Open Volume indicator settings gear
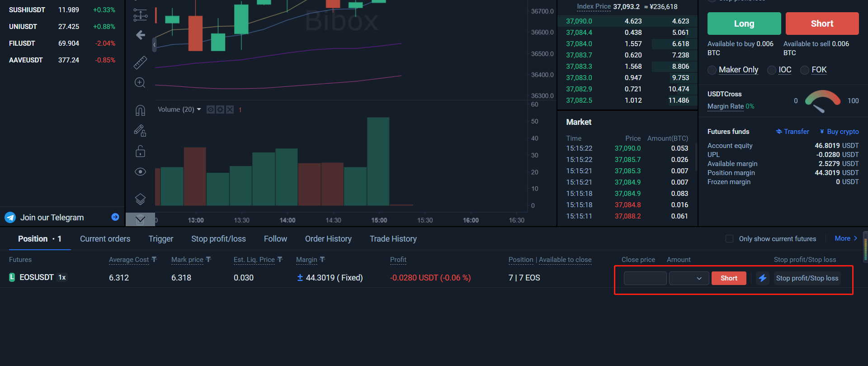 220,109
